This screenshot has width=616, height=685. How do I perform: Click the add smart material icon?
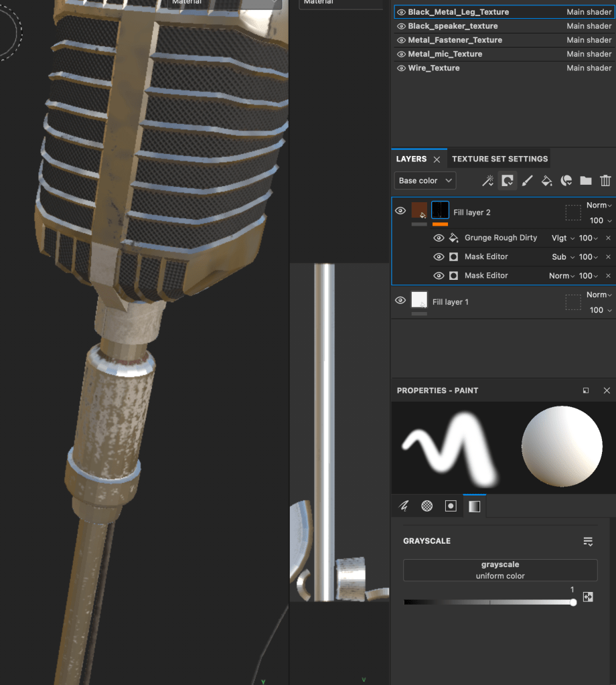pos(566,181)
